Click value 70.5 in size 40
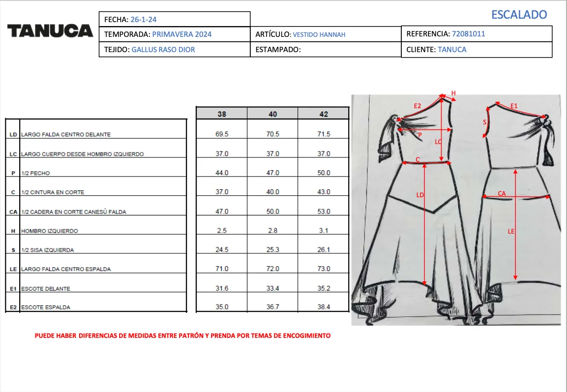Viewport: 567px width, 392px height. [x=272, y=134]
